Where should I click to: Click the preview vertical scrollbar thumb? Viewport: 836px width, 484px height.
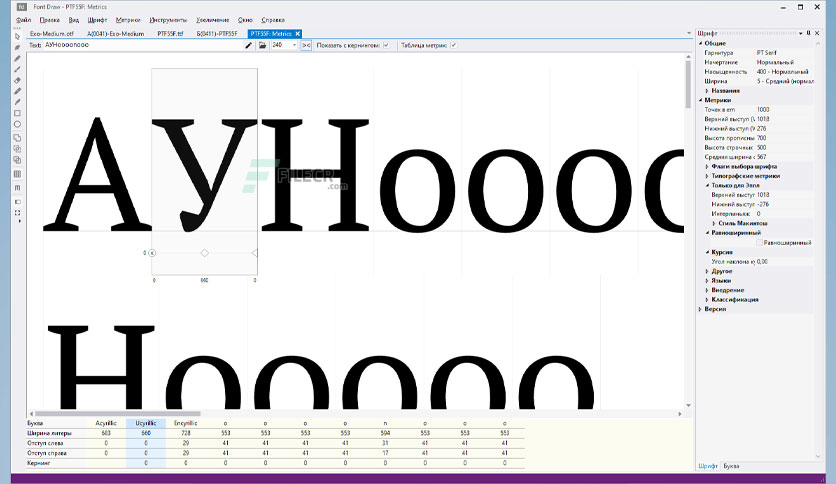[x=688, y=84]
